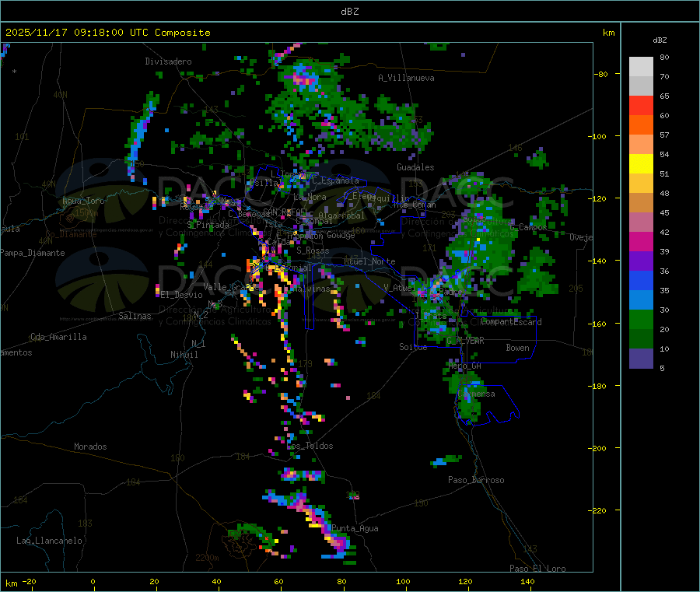The width and height of the screenshot is (700, 592).
Task: Click the 140 tick on the bottom km axis
Action: pos(527,581)
